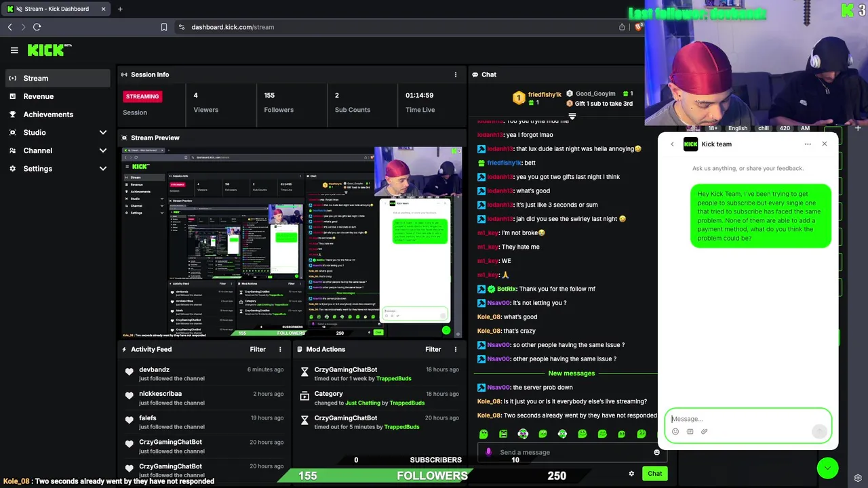Click 'the server prob down' chat message
Image resolution: width=868 pixels, height=488 pixels.
click(x=542, y=387)
